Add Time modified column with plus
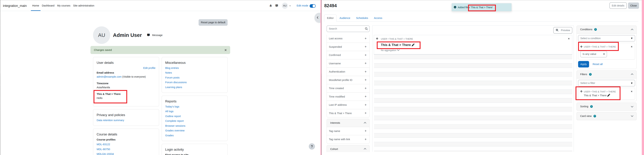This screenshot has height=155, width=644. click(x=365, y=97)
